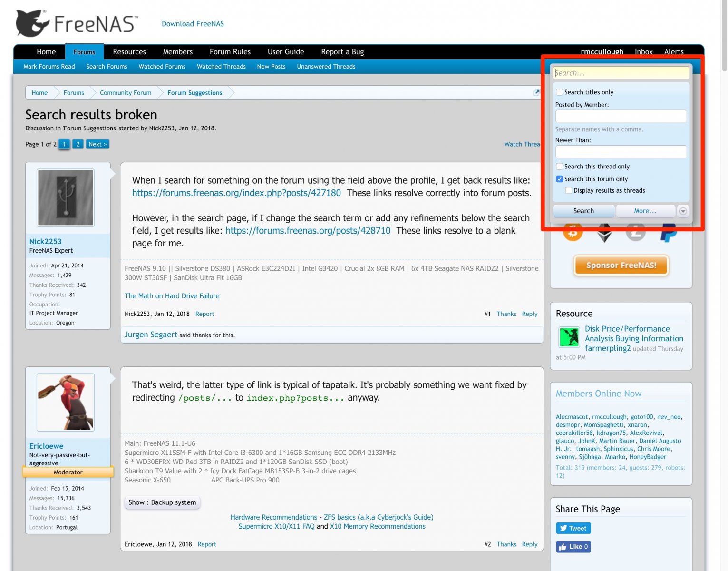Open Nick2253 username link

point(45,241)
